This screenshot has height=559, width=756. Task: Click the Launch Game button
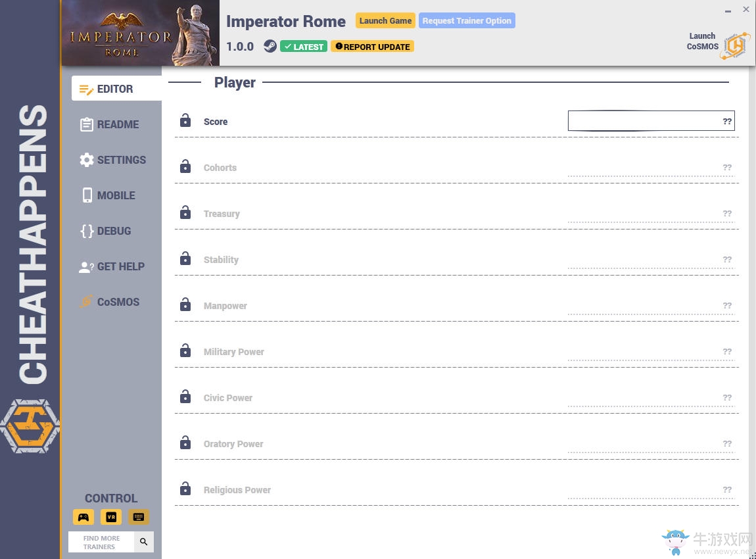click(385, 21)
